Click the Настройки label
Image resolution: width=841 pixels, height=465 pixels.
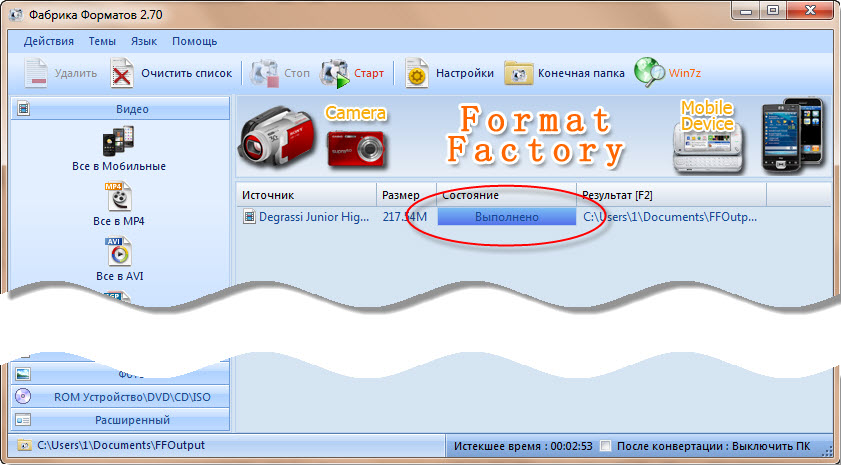pyautogui.click(x=464, y=73)
